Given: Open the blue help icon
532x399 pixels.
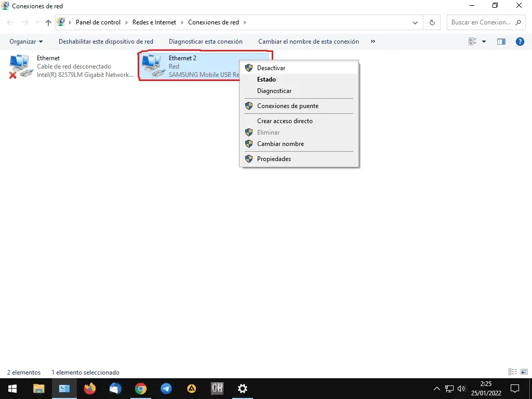Looking at the screenshot, I should pyautogui.click(x=520, y=42).
